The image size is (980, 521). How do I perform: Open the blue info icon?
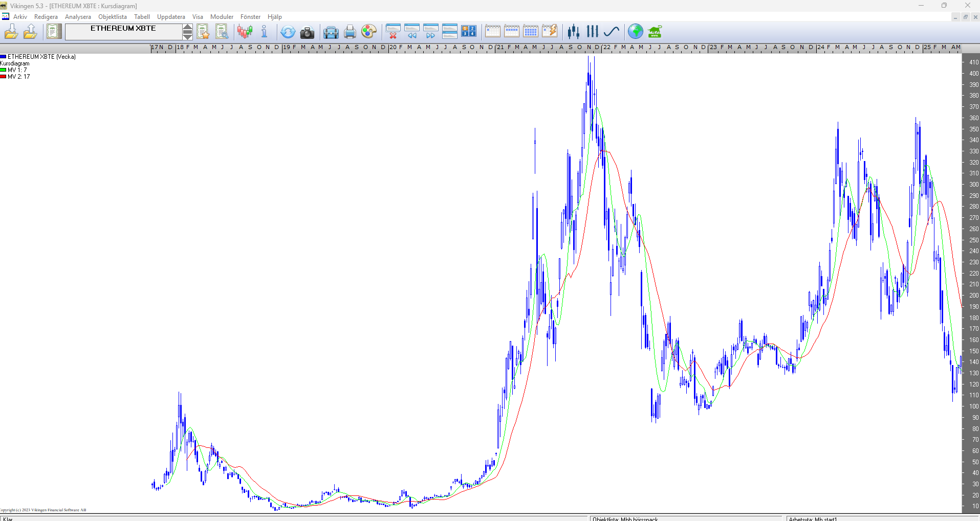pyautogui.click(x=264, y=32)
